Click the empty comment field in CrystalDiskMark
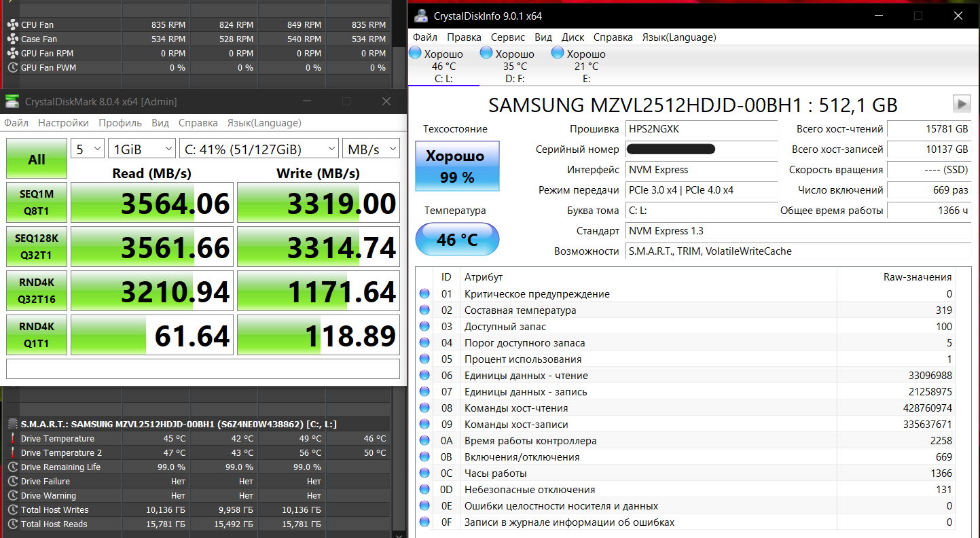980x538 pixels. pyautogui.click(x=203, y=369)
